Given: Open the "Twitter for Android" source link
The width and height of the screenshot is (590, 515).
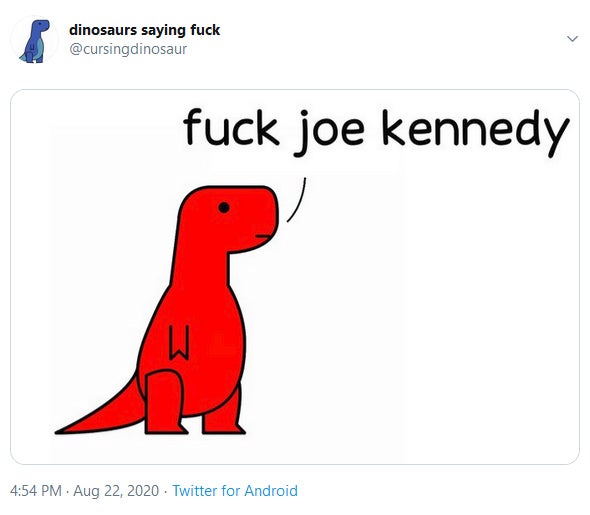Looking at the screenshot, I should tap(235, 491).
